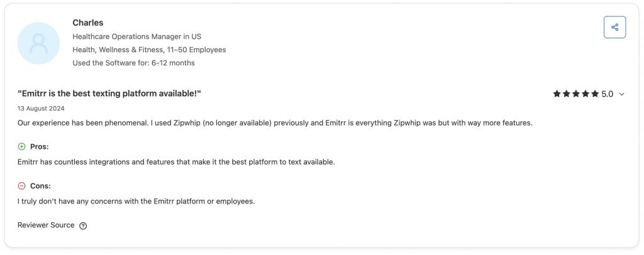Open the "Emitrr is the best texting platform" title
The width and height of the screenshot is (644, 255).
[x=109, y=94]
